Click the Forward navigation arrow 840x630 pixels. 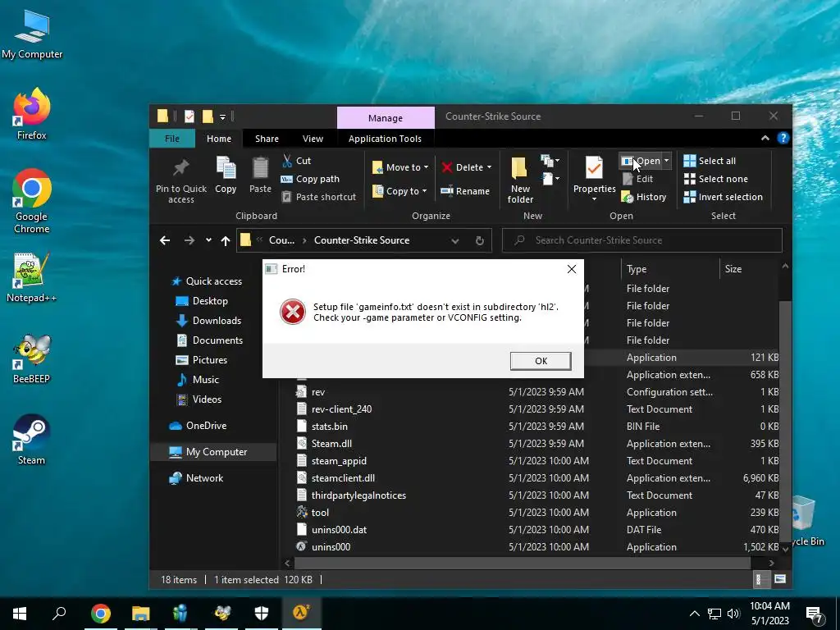pos(189,240)
